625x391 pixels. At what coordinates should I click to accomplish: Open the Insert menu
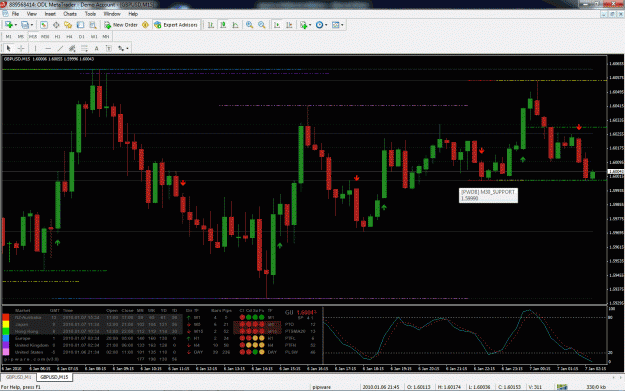(50, 14)
